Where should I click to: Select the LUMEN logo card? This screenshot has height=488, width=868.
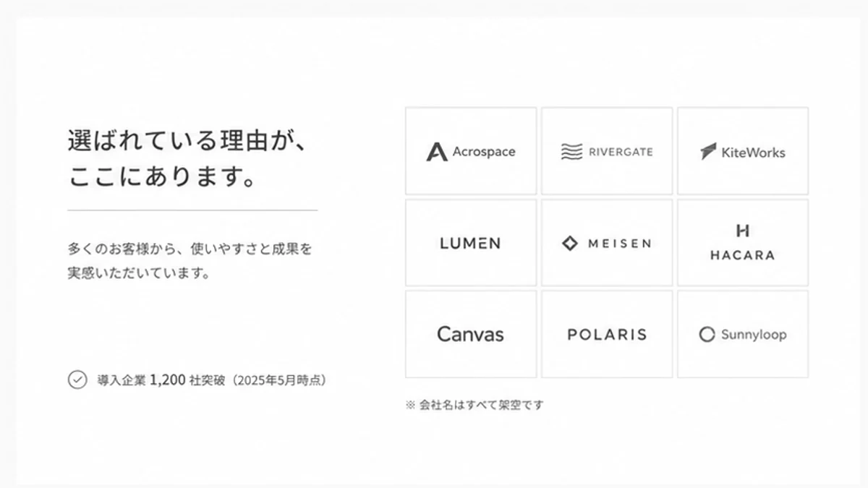click(x=471, y=243)
